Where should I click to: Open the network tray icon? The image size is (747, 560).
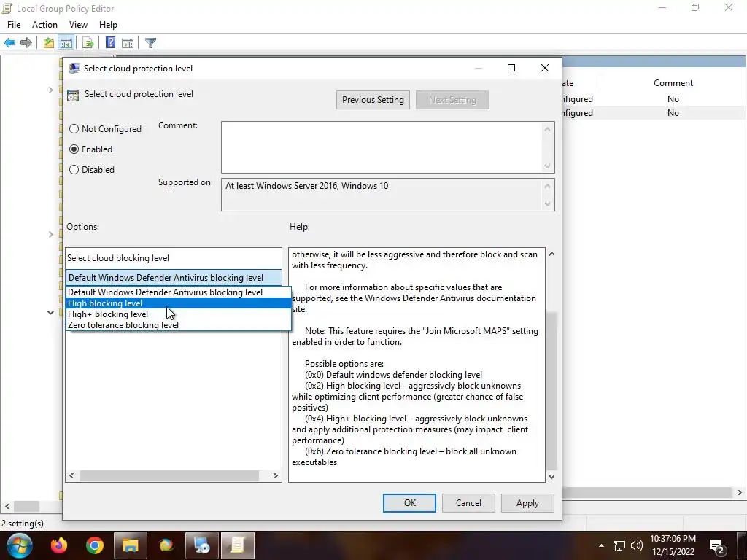(619, 545)
